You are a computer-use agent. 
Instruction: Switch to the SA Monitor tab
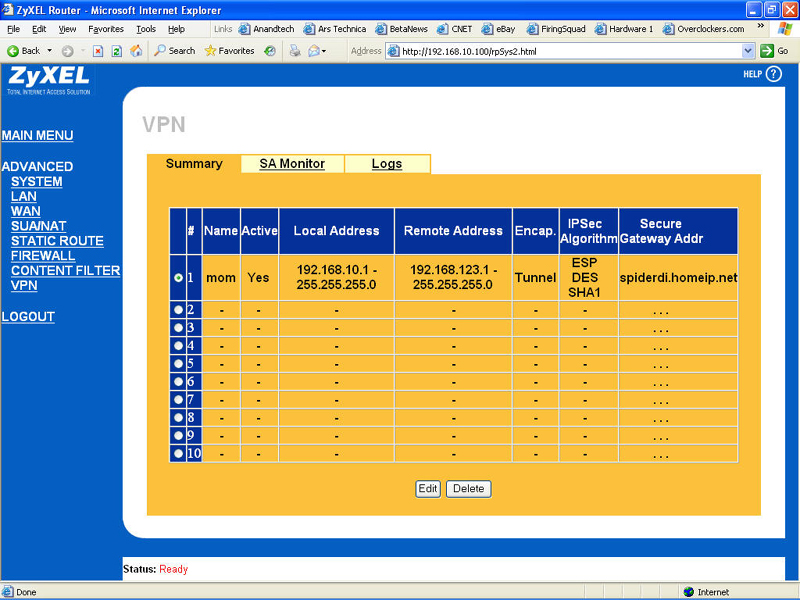pos(292,164)
